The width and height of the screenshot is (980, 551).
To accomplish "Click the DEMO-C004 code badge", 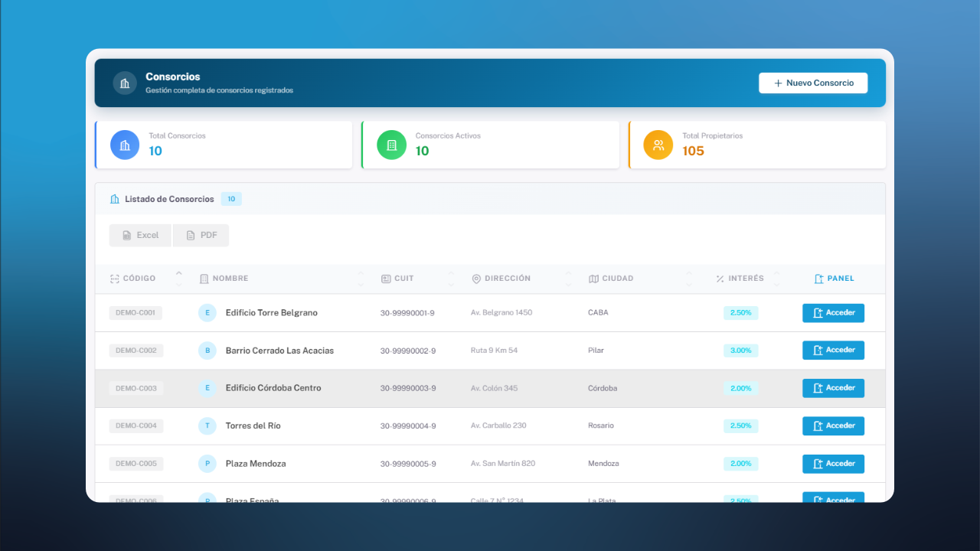I will pyautogui.click(x=136, y=425).
